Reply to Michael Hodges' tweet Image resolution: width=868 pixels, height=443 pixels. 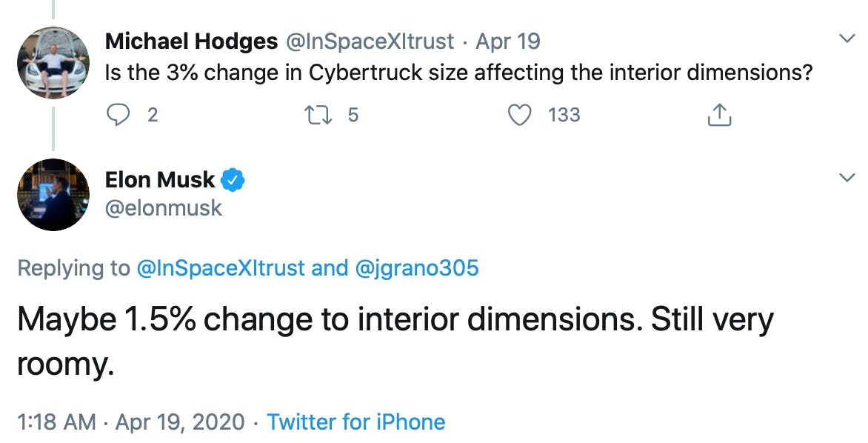(118, 116)
